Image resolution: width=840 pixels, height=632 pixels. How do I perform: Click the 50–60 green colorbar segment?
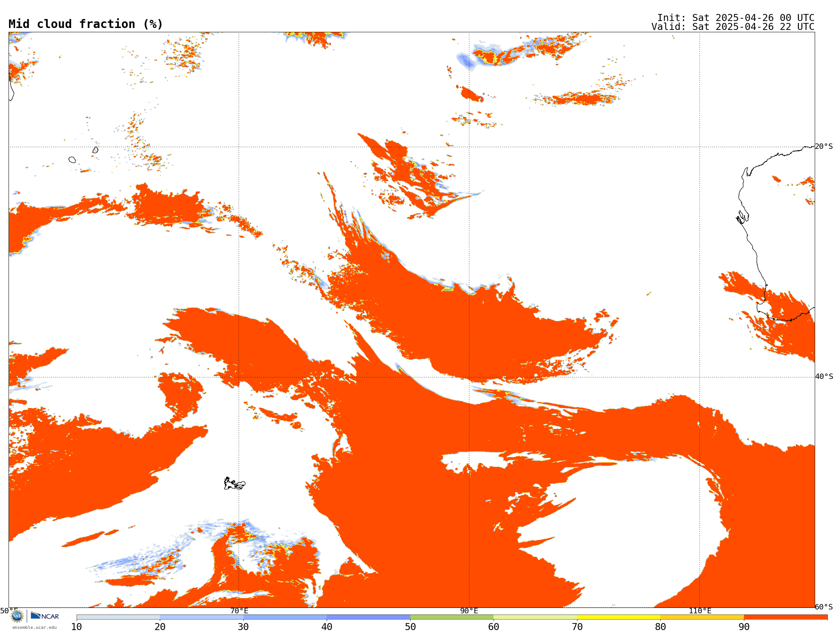(452, 617)
